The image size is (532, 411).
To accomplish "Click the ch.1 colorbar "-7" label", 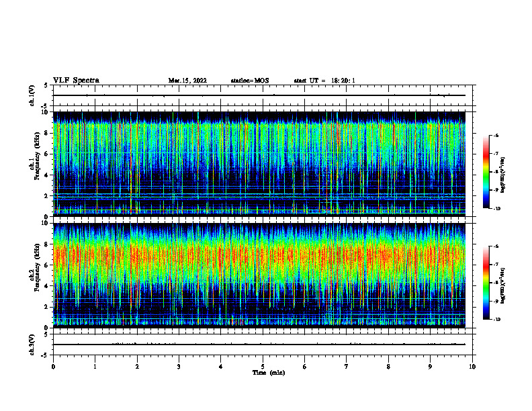I will click(x=496, y=154).
